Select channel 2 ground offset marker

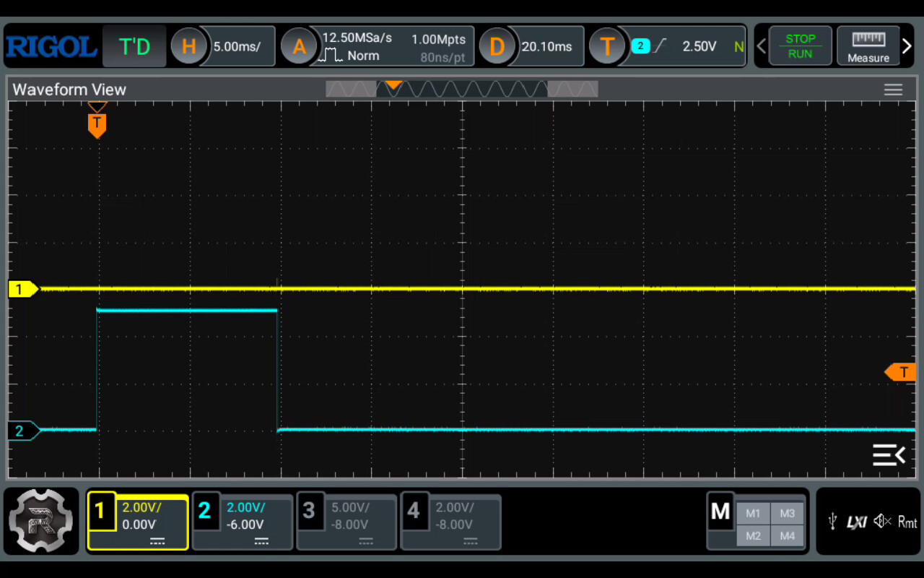23,431
